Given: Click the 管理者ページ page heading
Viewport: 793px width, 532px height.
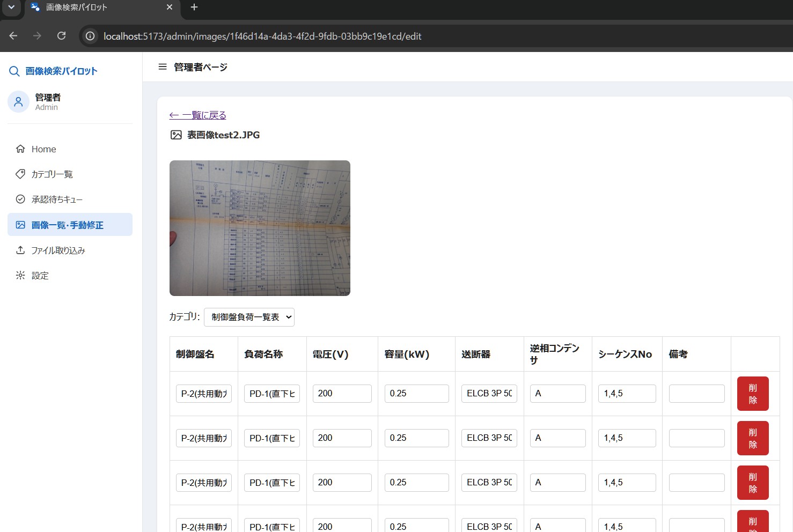Looking at the screenshot, I should click(x=201, y=67).
